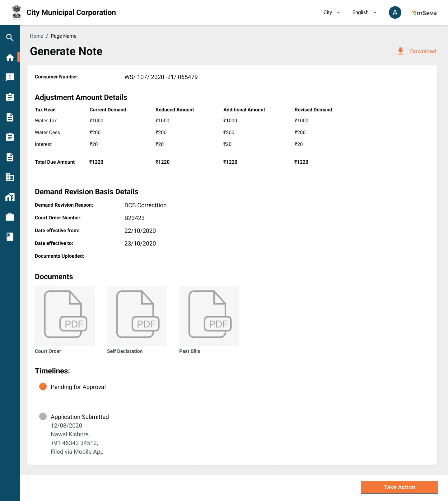Open the Home icon in sidebar

click(x=10, y=58)
